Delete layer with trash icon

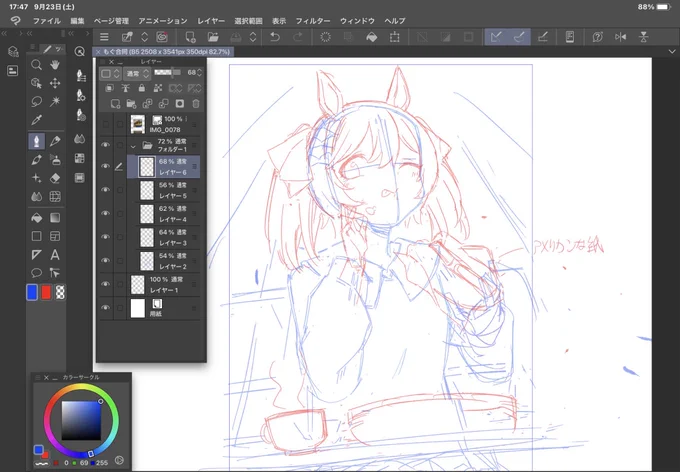(x=196, y=103)
